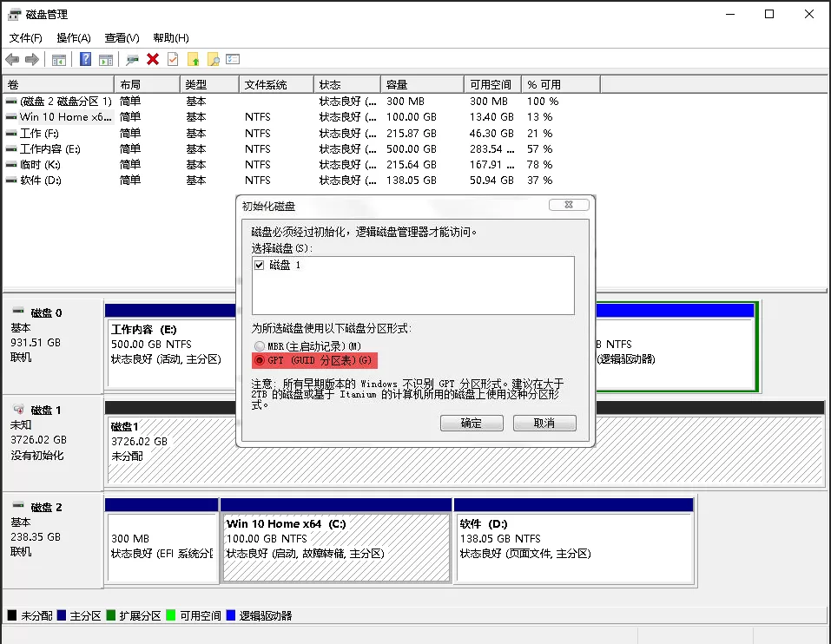Show the action pane via toolbar icon
Screen dimensions: 831x644
pos(105,59)
